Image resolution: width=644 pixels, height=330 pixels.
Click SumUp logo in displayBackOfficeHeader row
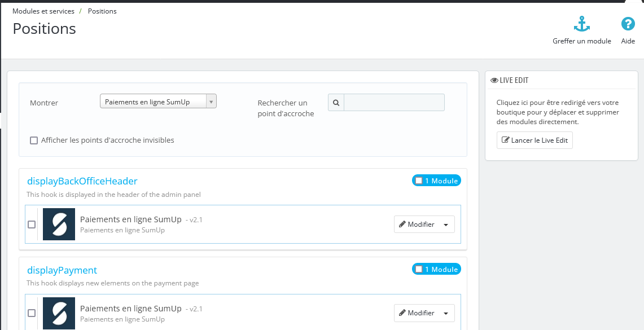[59, 224]
